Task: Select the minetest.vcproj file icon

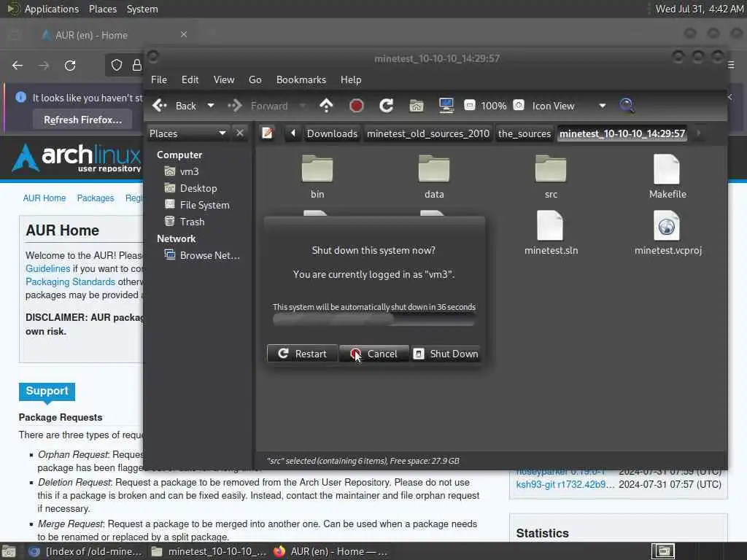Action: pos(667,225)
